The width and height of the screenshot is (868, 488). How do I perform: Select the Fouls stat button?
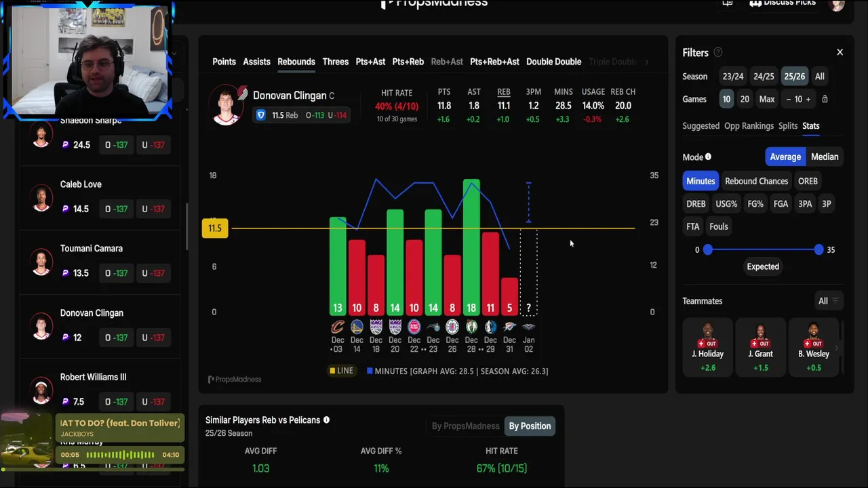[718, 227]
